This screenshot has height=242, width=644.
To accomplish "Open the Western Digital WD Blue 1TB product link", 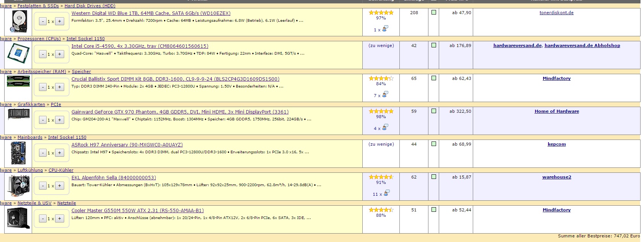I will (151, 13).
